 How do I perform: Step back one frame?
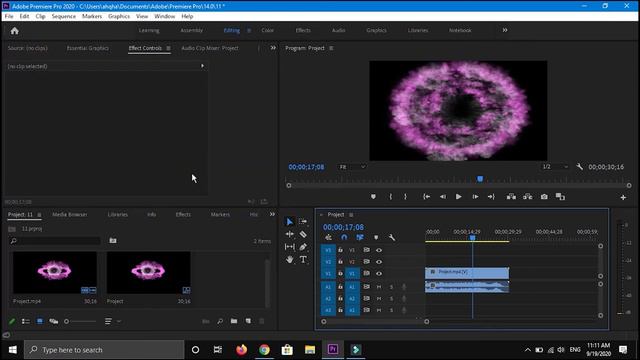click(x=443, y=197)
